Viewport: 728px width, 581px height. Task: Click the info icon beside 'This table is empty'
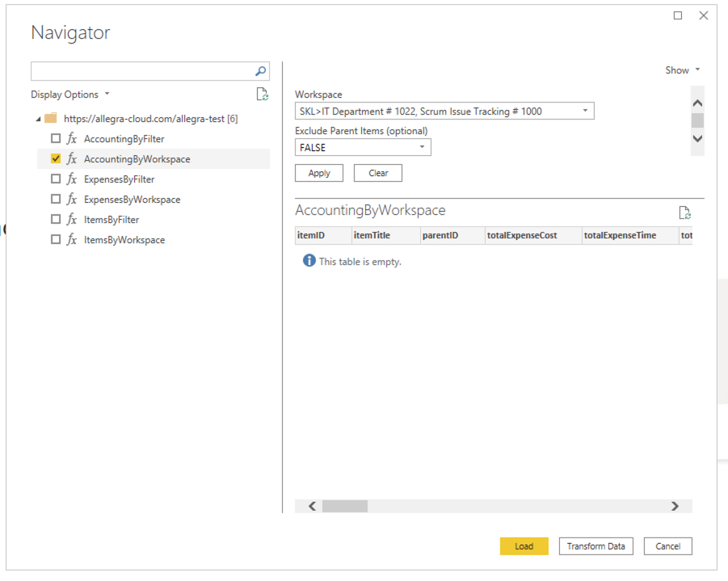tap(309, 261)
